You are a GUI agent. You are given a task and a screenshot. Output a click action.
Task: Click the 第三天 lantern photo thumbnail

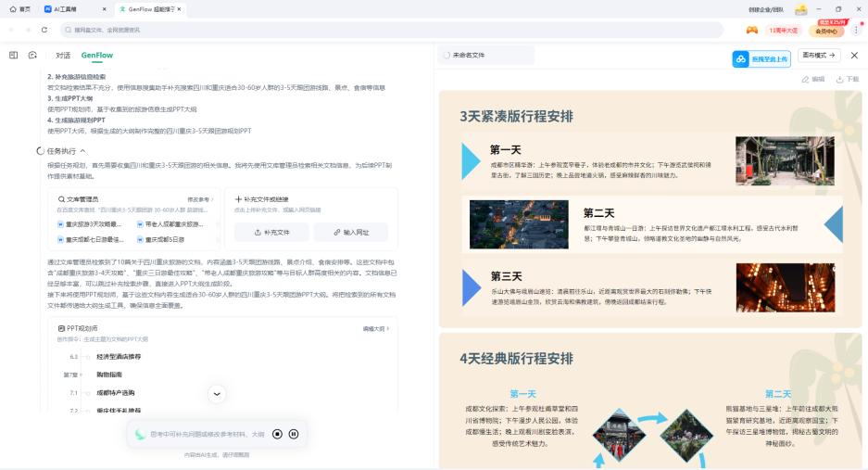[786, 287]
